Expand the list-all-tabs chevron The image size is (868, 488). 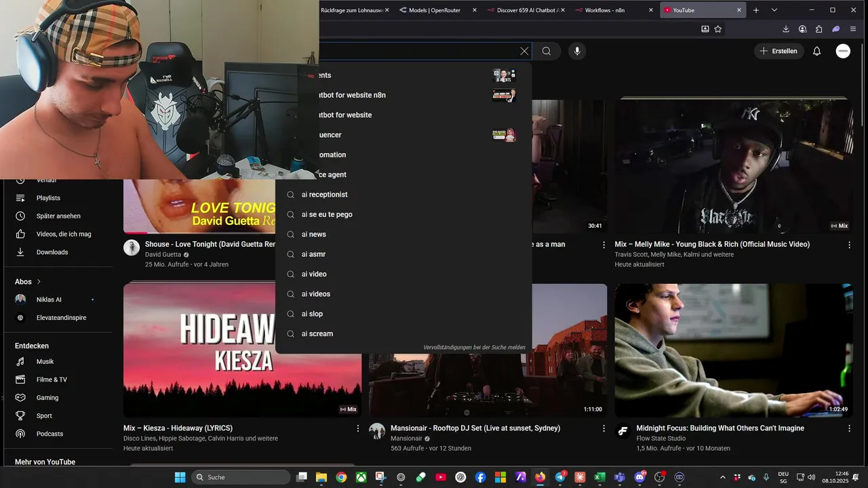click(774, 10)
